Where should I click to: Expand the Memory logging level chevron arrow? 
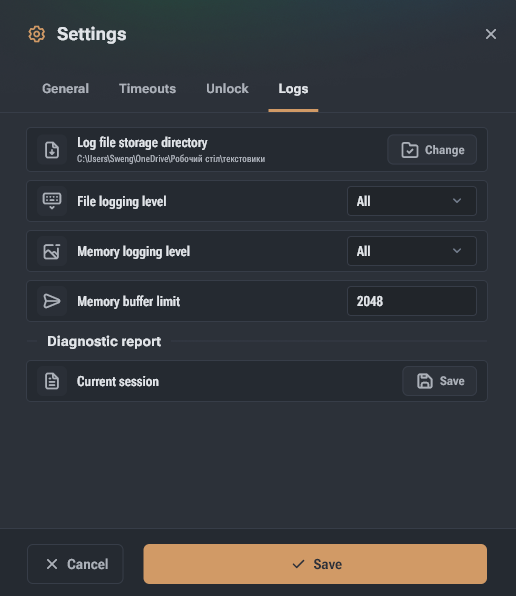457,251
